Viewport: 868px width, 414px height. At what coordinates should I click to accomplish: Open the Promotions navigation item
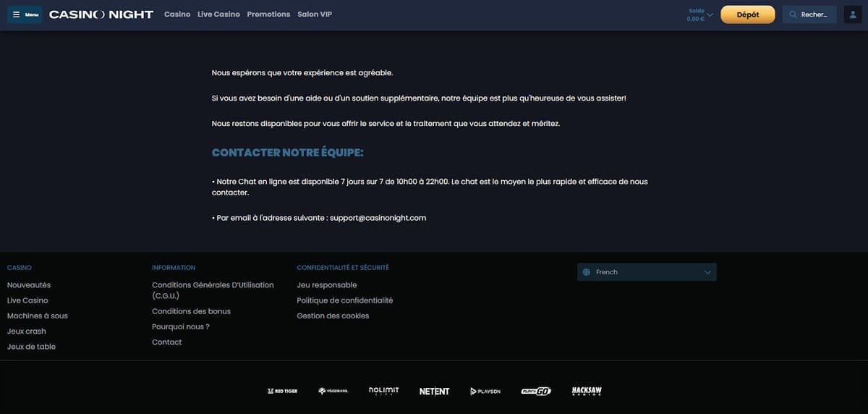point(268,14)
